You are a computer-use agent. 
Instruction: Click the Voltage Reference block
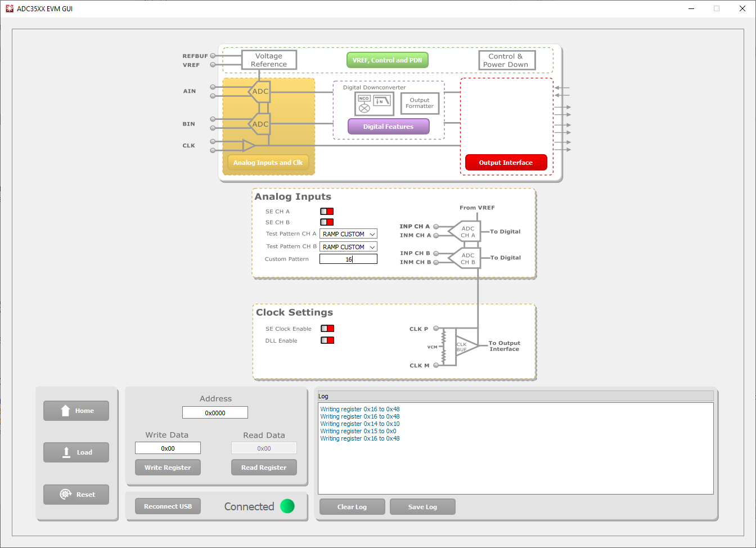(x=269, y=60)
